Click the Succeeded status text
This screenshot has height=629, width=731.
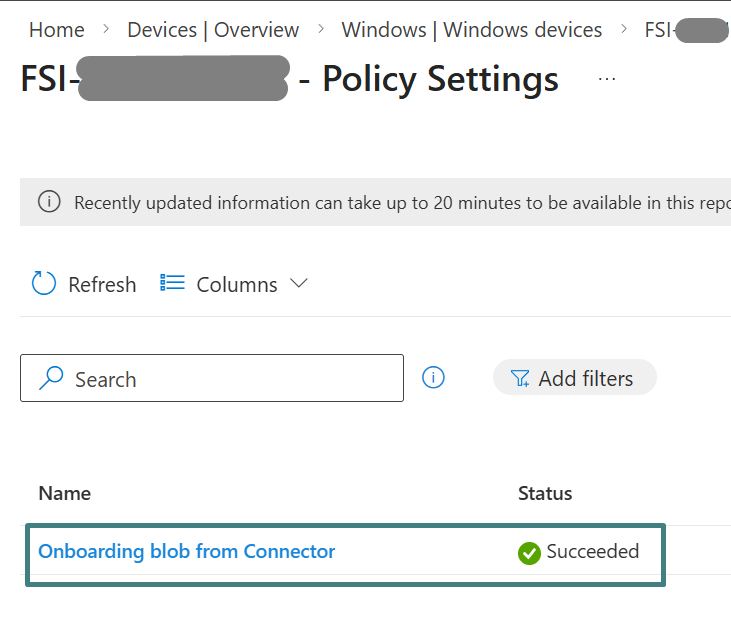592,552
